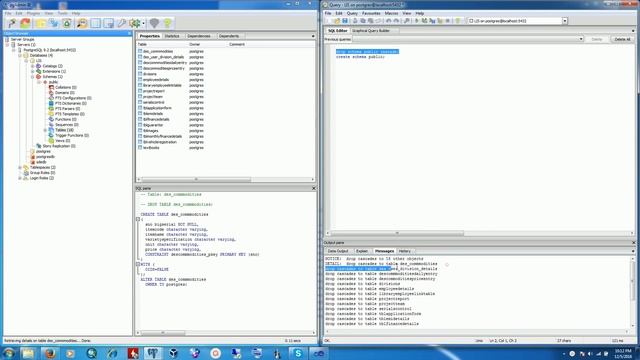Screen dimensions: 640x360
Task: Click the Paste icon in Query toolbar
Action: tap(371, 21)
